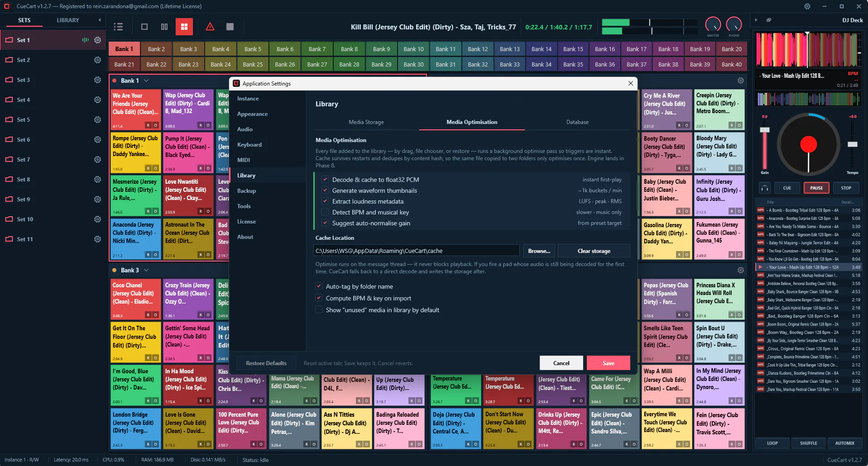Click Browse for cache location
The image size is (868, 466).
click(539, 251)
